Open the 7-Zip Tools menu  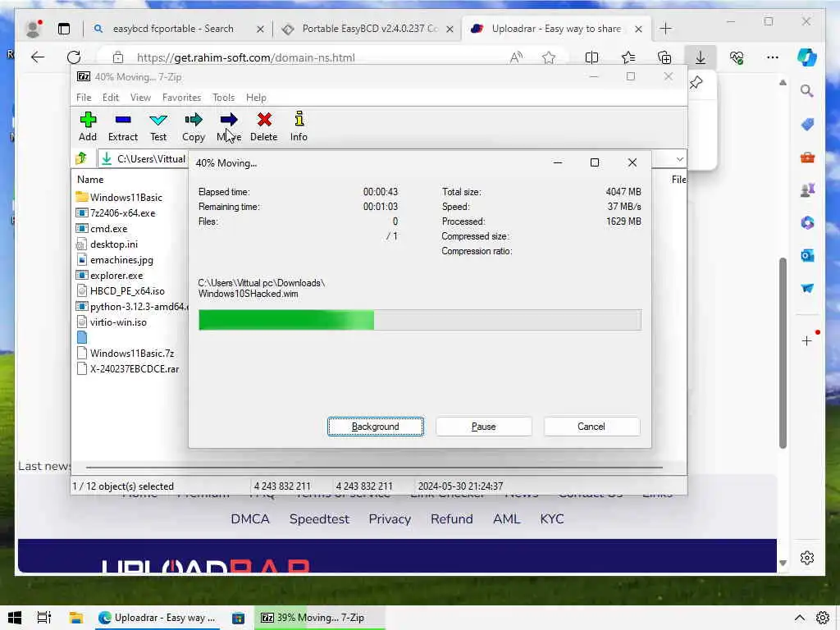pos(223,98)
